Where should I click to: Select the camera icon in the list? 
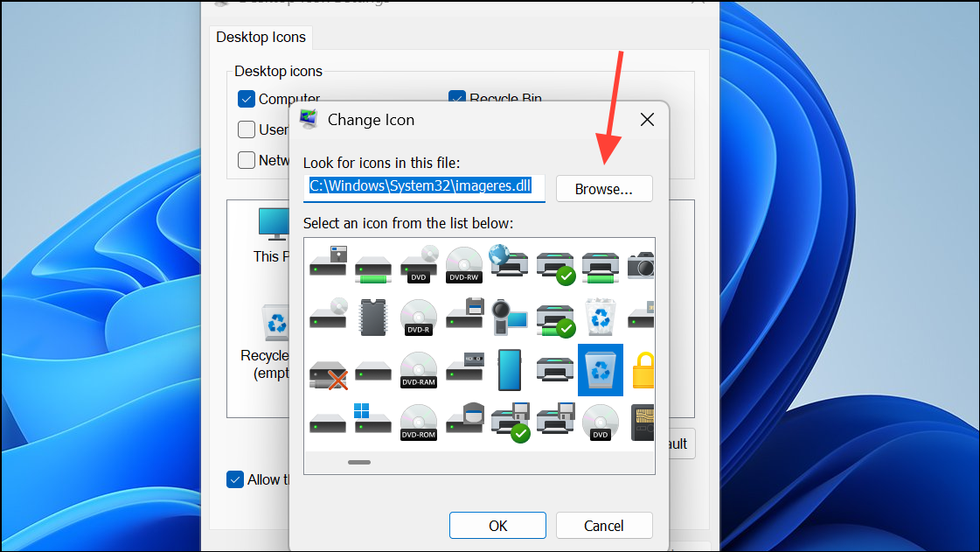coord(641,265)
